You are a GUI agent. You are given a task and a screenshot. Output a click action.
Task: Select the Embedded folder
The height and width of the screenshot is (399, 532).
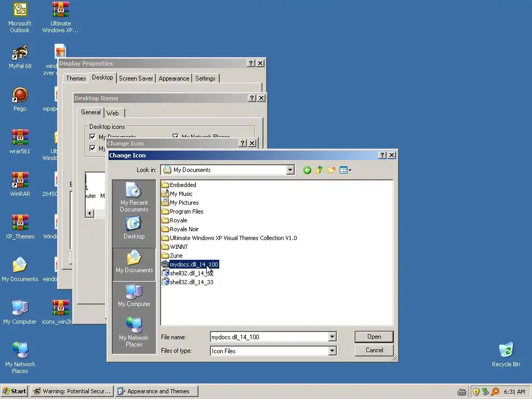179,185
